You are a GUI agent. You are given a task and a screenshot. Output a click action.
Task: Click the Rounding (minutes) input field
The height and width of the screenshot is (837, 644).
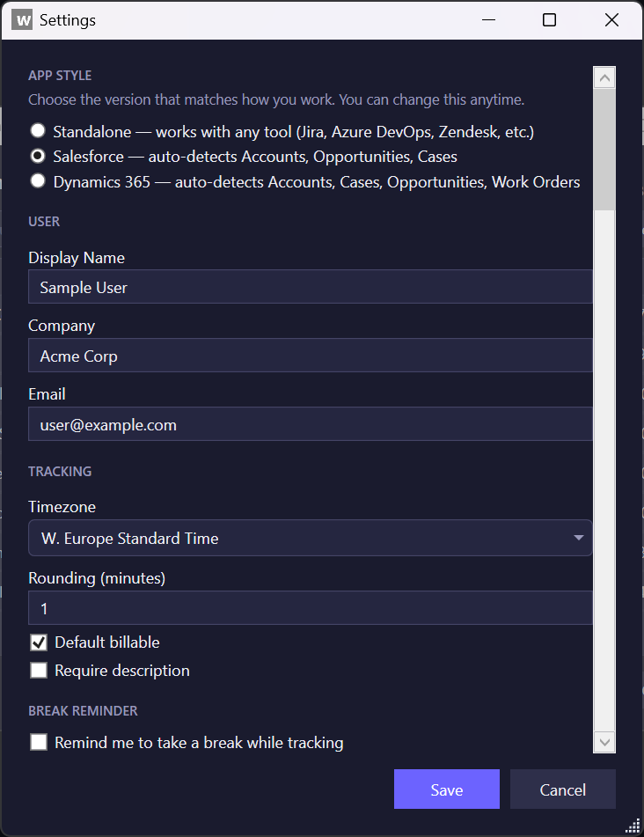click(x=310, y=607)
